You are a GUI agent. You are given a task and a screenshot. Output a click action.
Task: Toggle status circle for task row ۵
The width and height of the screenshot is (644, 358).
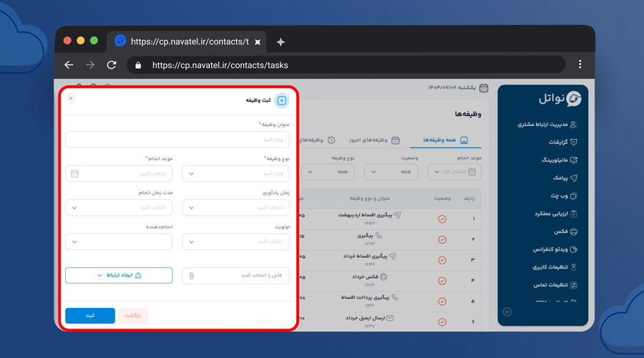441,301
